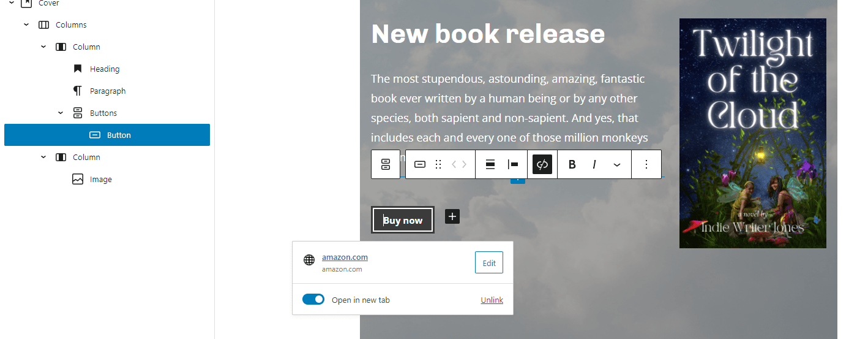Image resolution: width=868 pixels, height=339 pixels.
Task: Click the link icon in block toolbar
Action: click(542, 164)
